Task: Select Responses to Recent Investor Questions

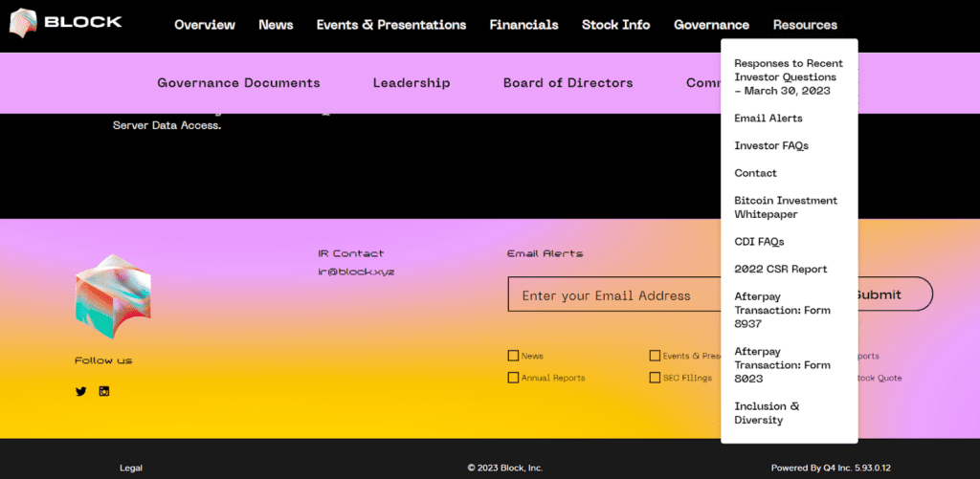Action: (x=789, y=76)
